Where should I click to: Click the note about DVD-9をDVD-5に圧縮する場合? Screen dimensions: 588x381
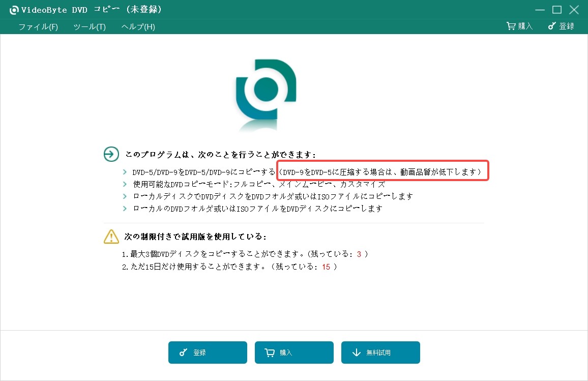click(383, 172)
